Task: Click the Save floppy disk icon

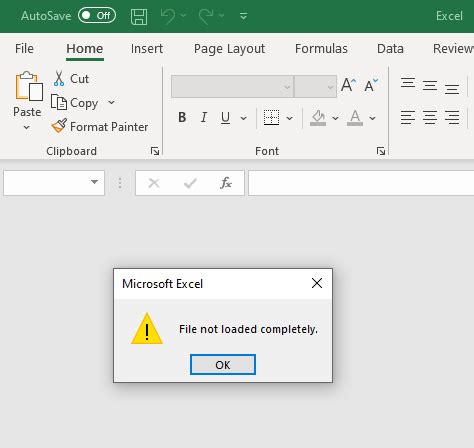Action: (139, 16)
